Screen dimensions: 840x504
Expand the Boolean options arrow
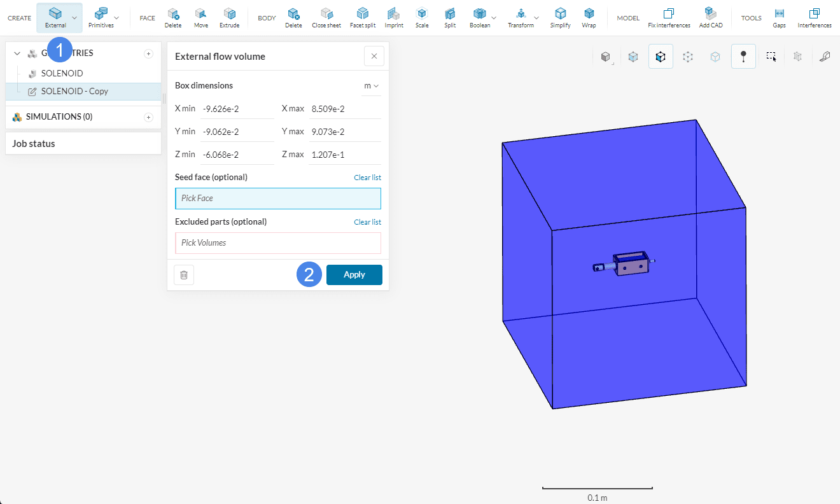[494, 18]
